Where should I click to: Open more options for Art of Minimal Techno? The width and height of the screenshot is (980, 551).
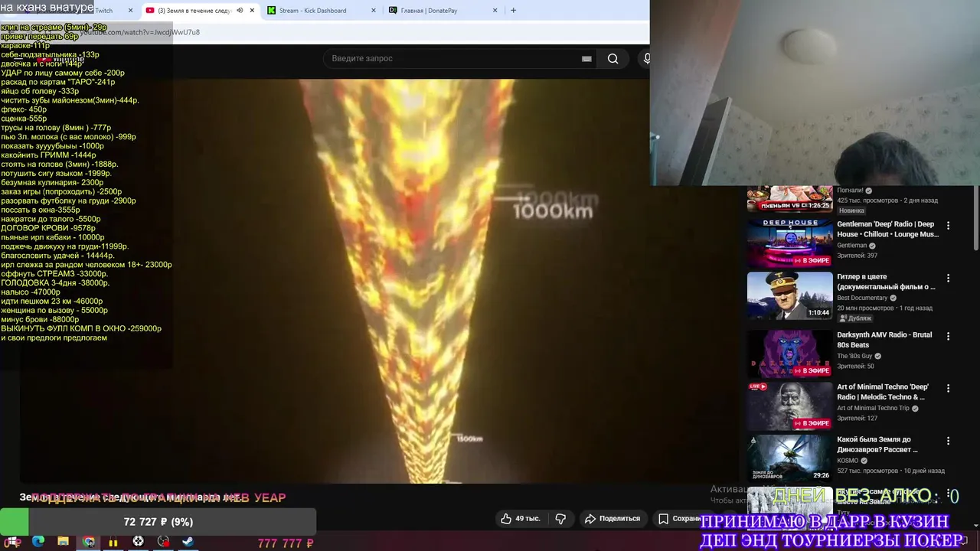948,388
